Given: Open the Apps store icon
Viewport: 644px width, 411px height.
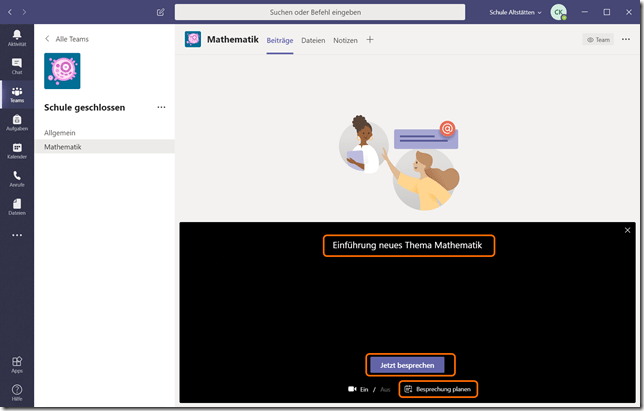Looking at the screenshot, I should (17, 364).
